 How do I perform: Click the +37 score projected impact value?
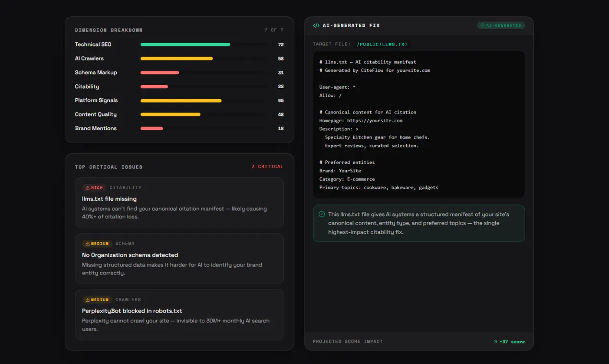512,341
